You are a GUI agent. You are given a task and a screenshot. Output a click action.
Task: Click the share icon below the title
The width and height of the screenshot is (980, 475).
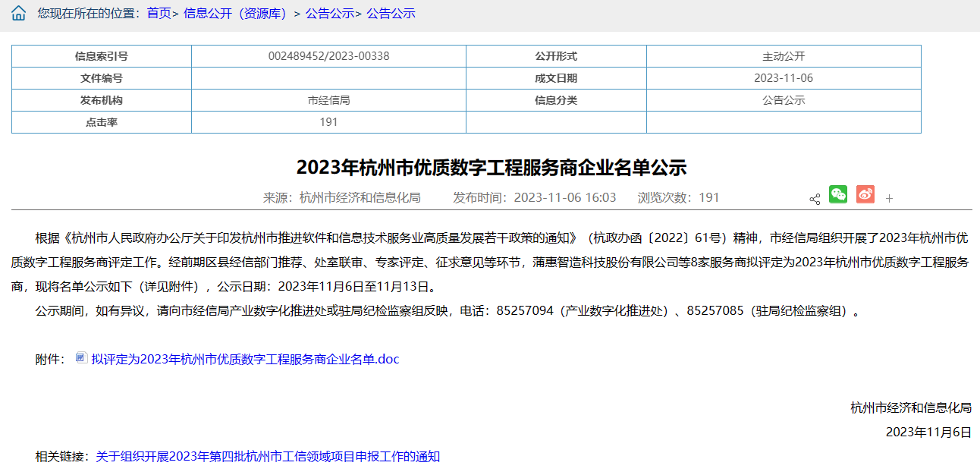[815, 199]
